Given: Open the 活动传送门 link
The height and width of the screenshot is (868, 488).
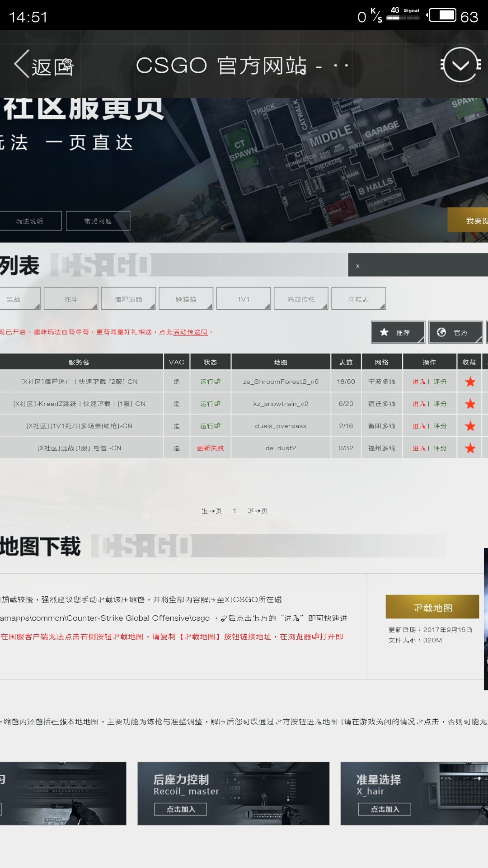Looking at the screenshot, I should 190,332.
